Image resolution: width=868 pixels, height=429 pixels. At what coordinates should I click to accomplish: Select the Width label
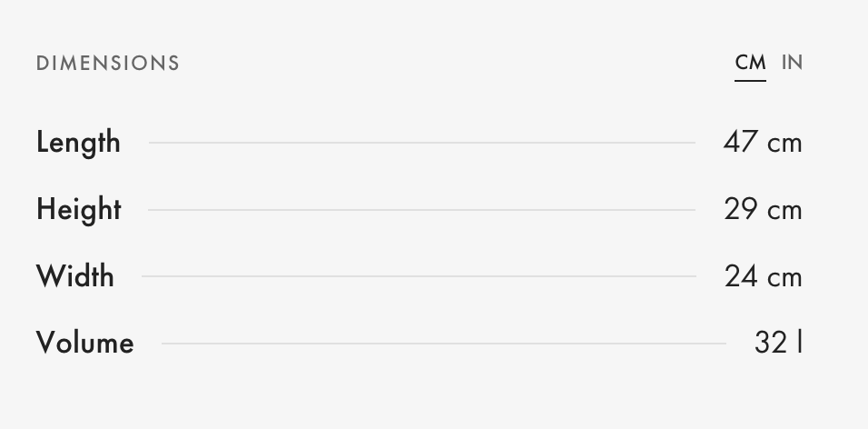[75, 276]
